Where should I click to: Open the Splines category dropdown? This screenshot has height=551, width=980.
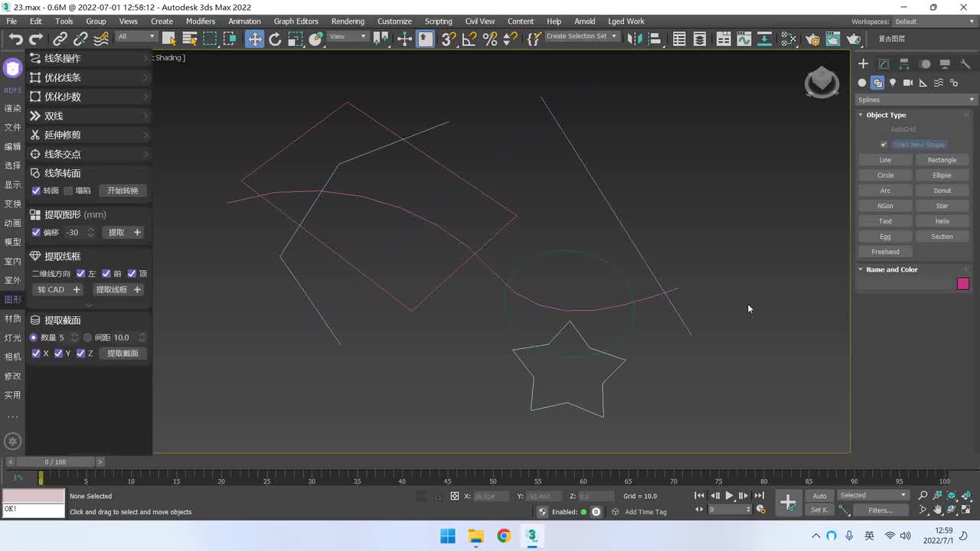[x=916, y=99]
